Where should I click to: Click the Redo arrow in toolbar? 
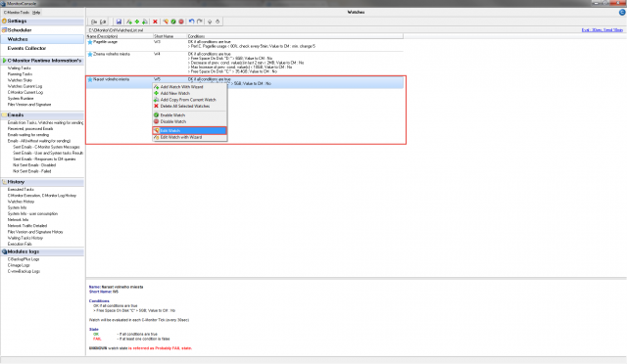click(200, 22)
